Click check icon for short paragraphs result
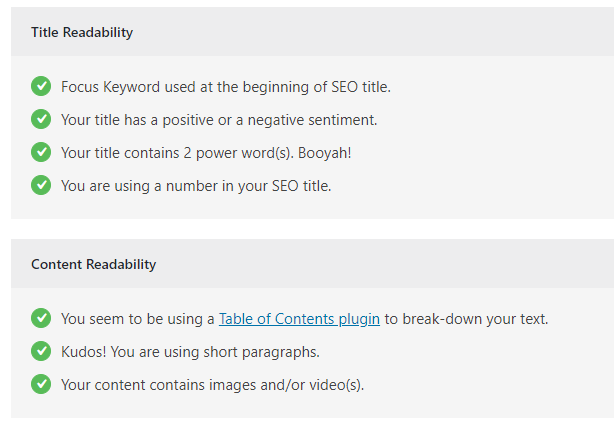The height and width of the screenshot is (428, 614). [41, 351]
